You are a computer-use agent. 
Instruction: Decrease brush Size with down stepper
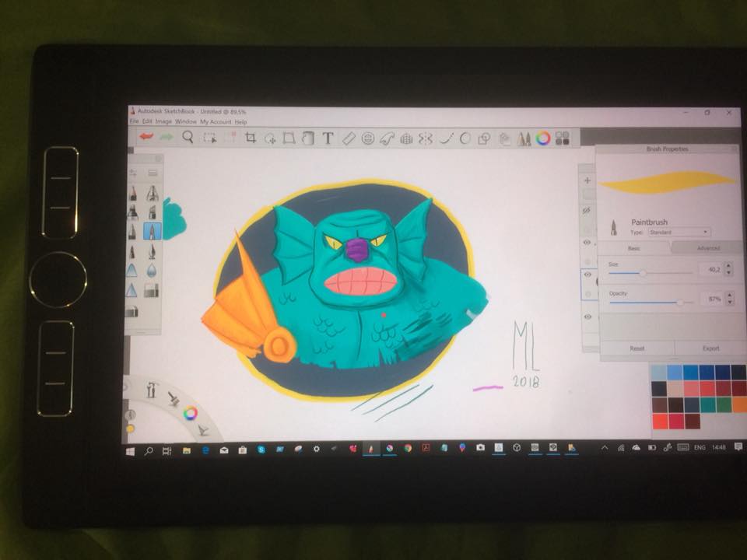coord(728,273)
